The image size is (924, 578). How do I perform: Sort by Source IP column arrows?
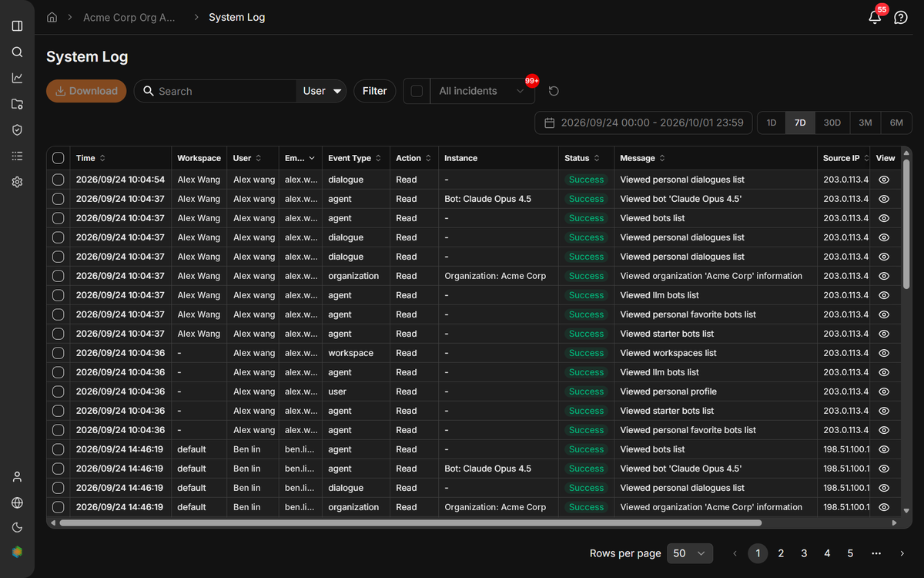866,158
